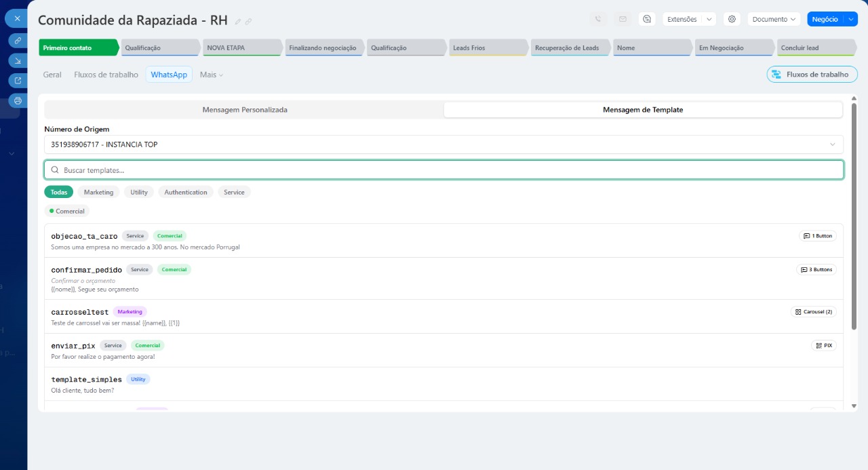
Task: Click the copy link icon beside the title
Action: pyautogui.click(x=249, y=22)
